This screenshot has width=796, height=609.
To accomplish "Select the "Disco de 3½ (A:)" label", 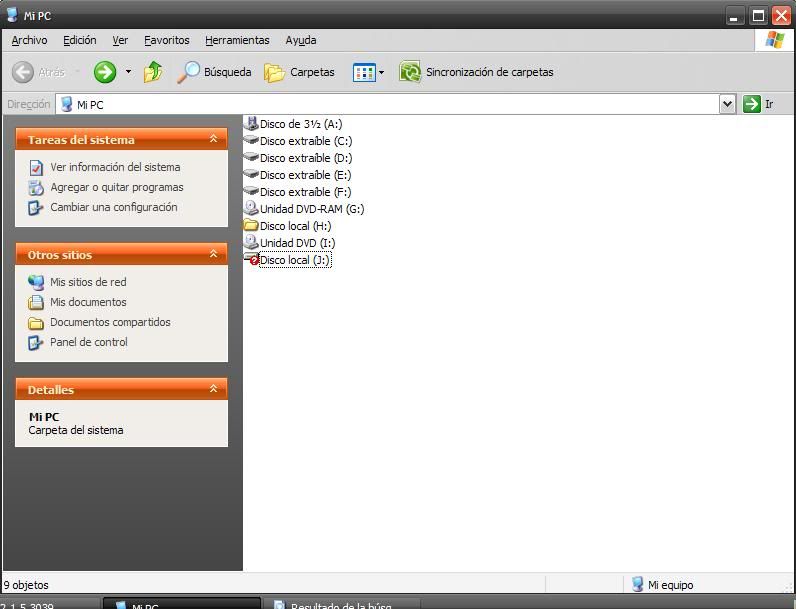I will 301,124.
